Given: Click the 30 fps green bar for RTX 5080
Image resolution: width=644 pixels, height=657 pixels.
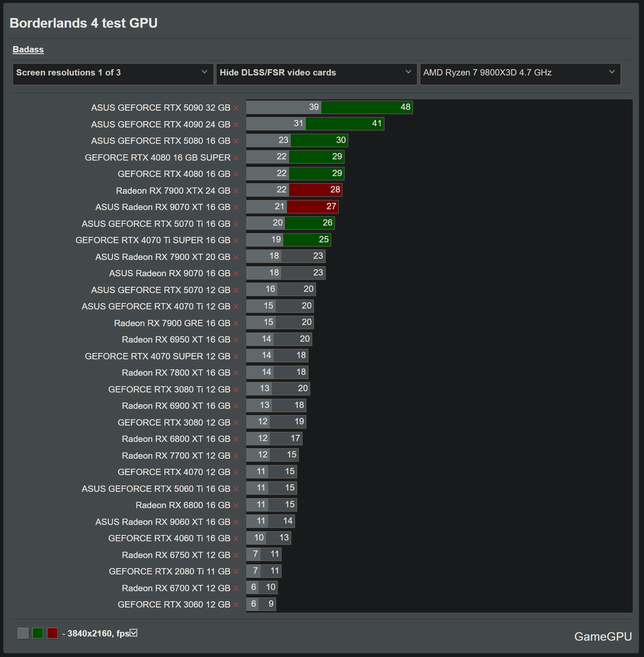Looking at the screenshot, I should [x=319, y=140].
